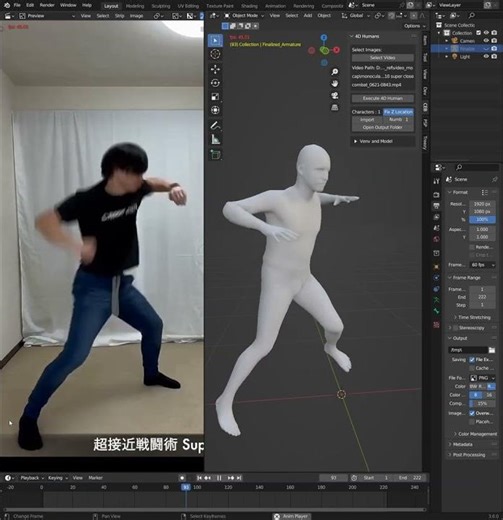503x520 pixels.
Task: Pause the timeline playback
Action: tap(219, 478)
